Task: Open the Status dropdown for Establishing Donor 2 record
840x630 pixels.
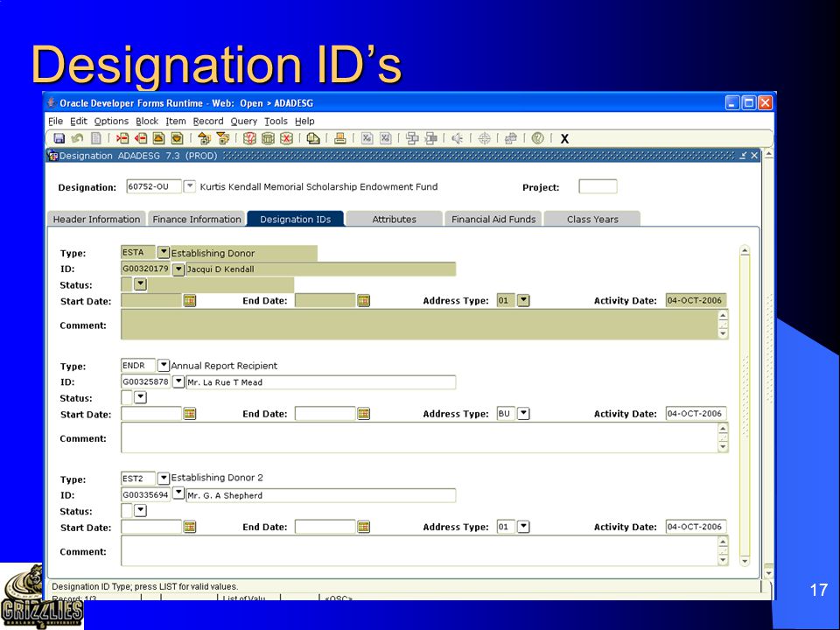Action: (x=140, y=510)
